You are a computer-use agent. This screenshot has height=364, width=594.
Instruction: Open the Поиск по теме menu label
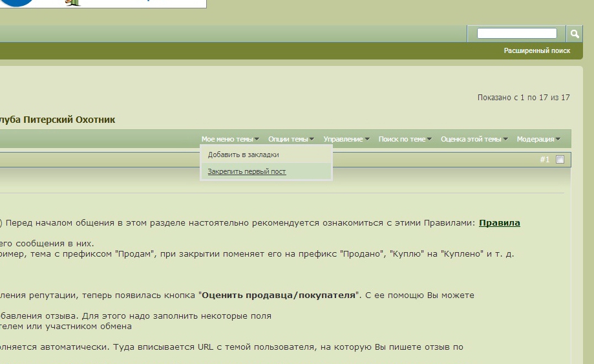(x=402, y=139)
